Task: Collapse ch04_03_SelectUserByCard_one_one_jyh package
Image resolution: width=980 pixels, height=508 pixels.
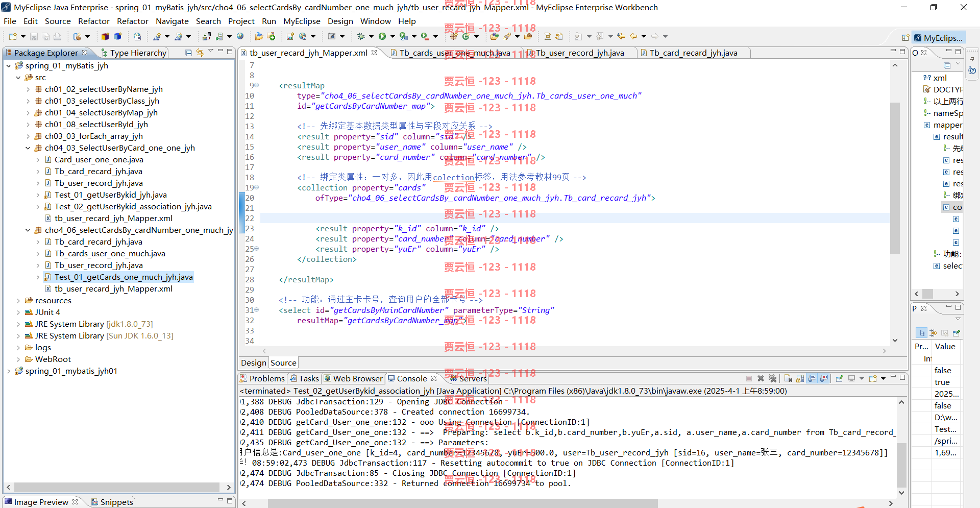Action: [28, 148]
